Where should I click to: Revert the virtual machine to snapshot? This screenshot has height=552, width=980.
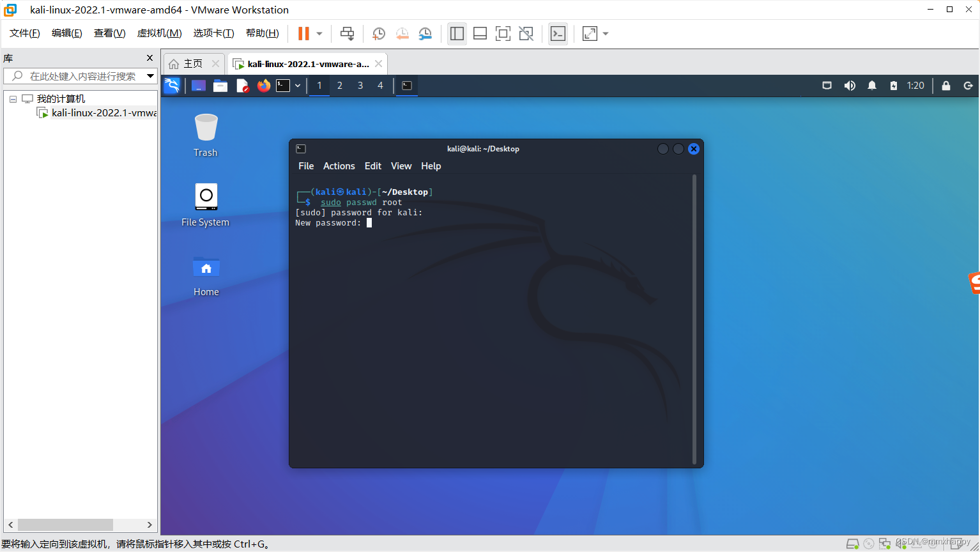[x=402, y=34]
